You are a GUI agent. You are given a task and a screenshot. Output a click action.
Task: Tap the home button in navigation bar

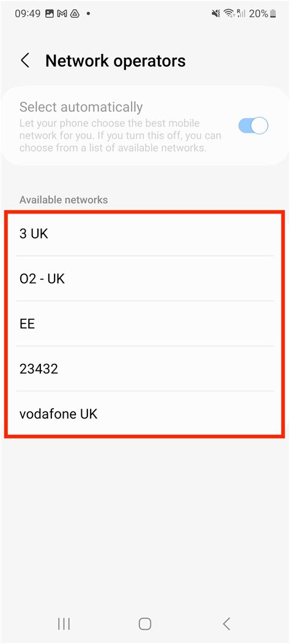[144, 624]
